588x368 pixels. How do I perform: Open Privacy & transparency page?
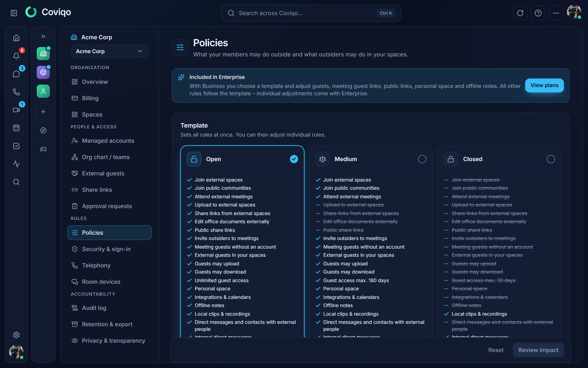pyautogui.click(x=109, y=340)
